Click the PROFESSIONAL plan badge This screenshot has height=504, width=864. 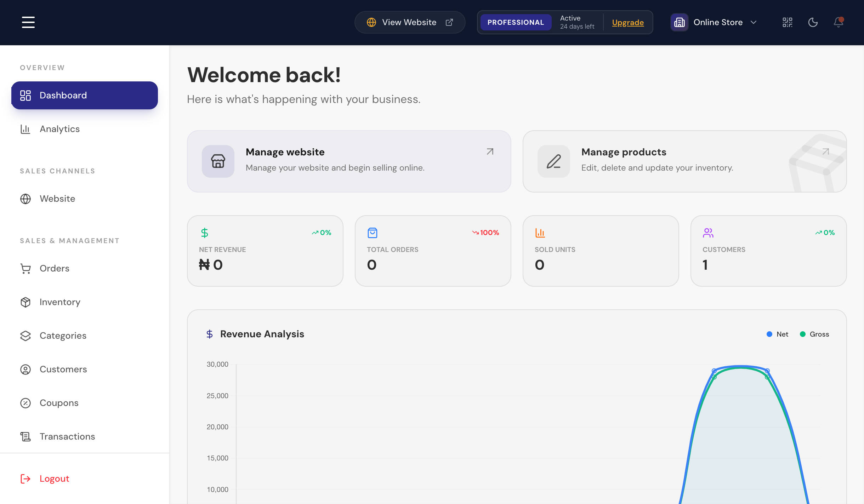click(x=516, y=22)
